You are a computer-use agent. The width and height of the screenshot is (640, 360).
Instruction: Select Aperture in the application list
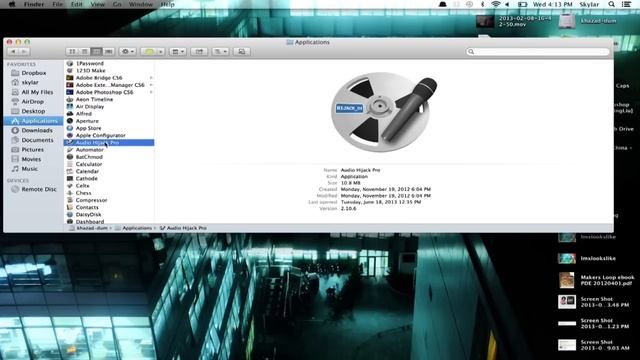[109, 121]
